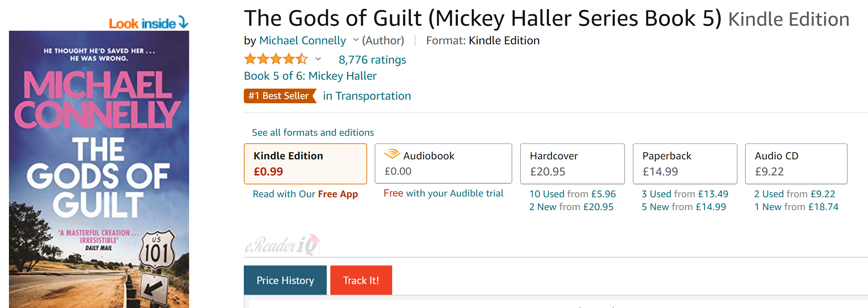Screen dimensions: 868x308
Task: Click the Audible audiobook logo icon
Action: coord(392,154)
